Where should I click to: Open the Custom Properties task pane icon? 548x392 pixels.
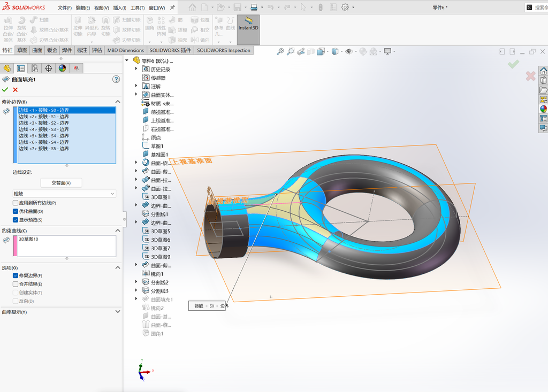point(543,119)
